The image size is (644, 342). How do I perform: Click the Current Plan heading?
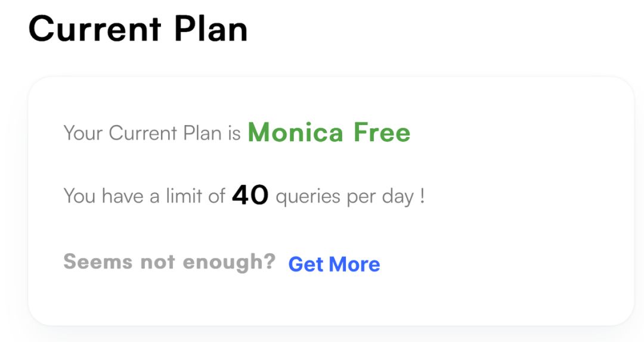point(138,28)
